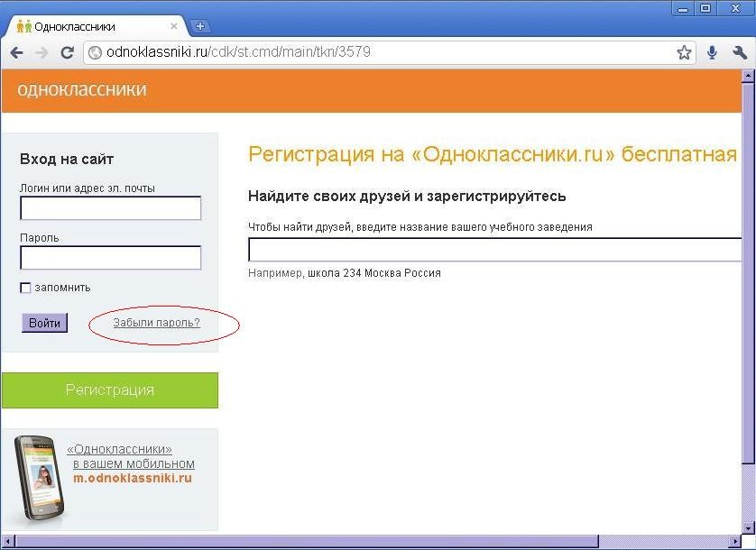This screenshot has width=756, height=550.
Task: Click the mobile phone picture
Action: [x=39, y=478]
